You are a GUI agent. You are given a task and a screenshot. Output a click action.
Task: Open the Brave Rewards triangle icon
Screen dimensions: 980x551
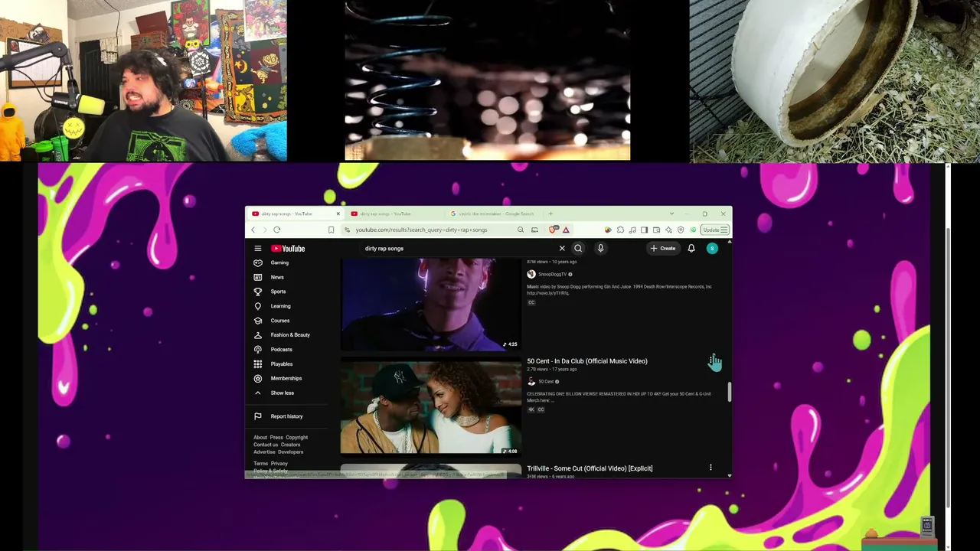566,230
